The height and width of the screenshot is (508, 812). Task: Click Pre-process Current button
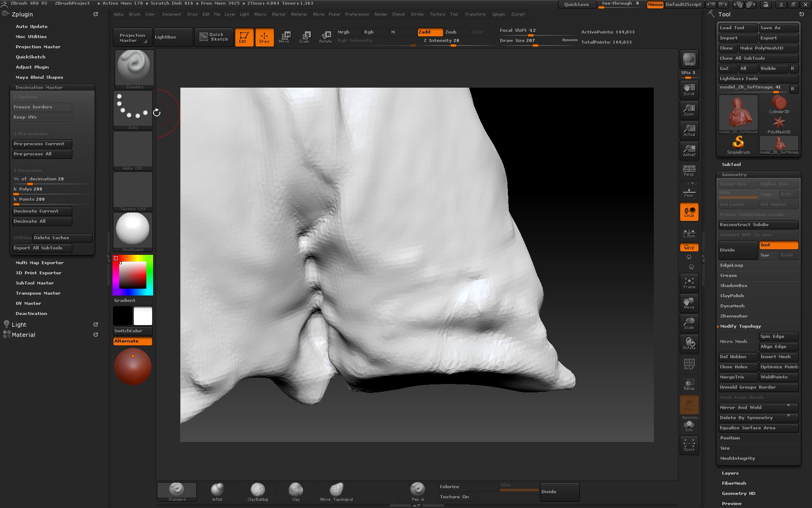pyautogui.click(x=42, y=144)
